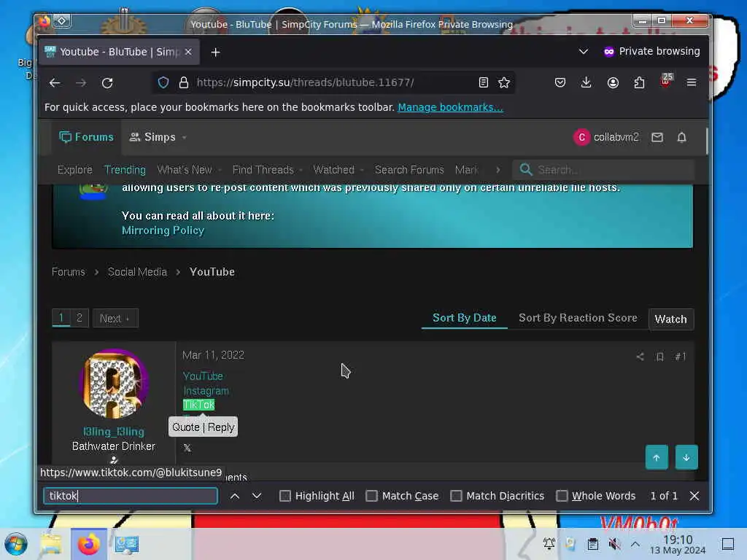This screenshot has width=747, height=560.
Task: Open the Trending menu item
Action: click(125, 169)
